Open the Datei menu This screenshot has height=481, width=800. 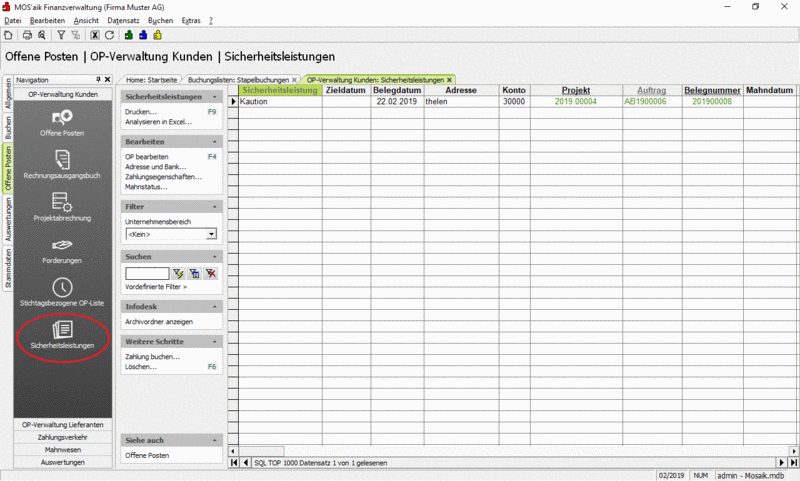(13, 20)
